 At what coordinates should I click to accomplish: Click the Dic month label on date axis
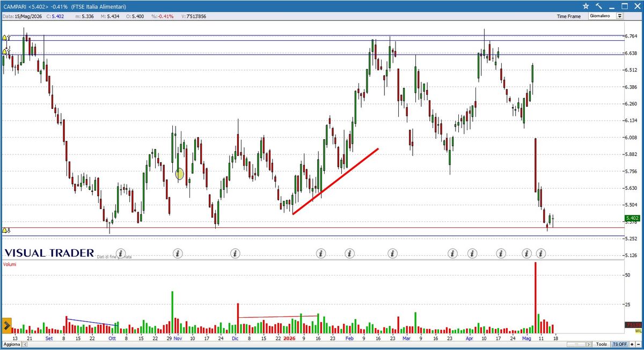(235, 338)
